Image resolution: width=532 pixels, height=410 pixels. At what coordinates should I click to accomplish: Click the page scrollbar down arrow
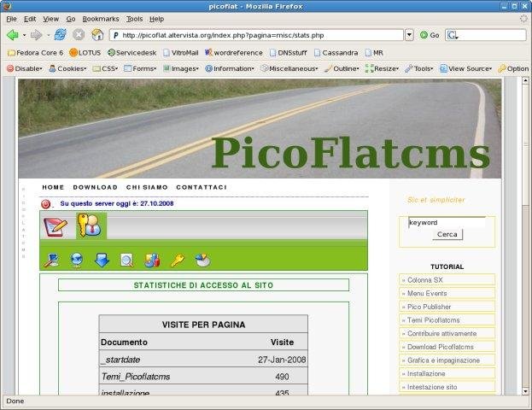click(525, 391)
